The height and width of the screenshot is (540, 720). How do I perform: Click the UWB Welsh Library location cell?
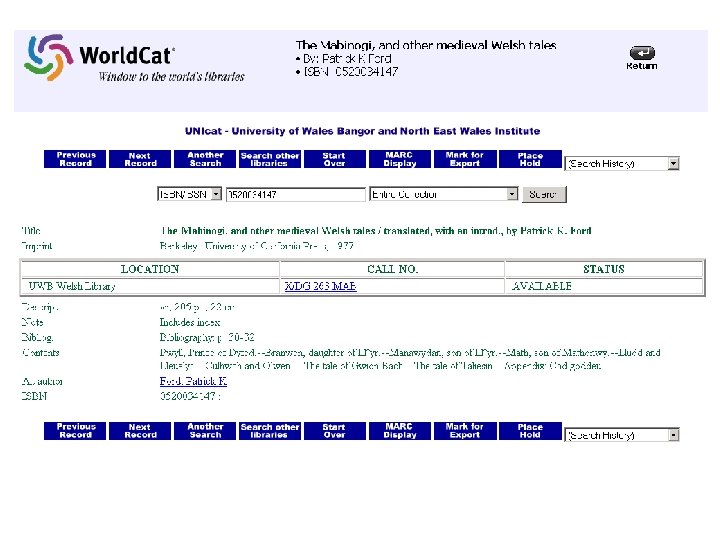[150, 286]
